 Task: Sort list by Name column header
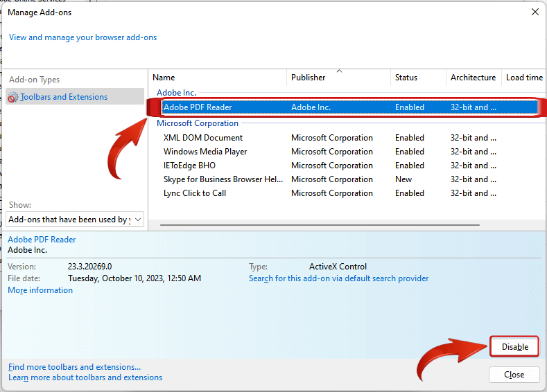pyautogui.click(x=164, y=78)
